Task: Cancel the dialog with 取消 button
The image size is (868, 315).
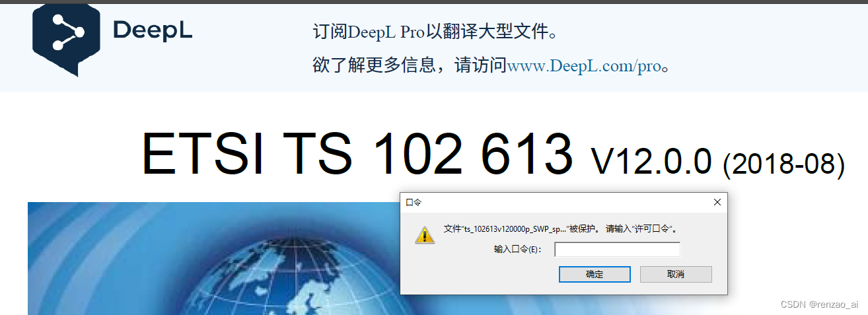Action: (x=676, y=274)
